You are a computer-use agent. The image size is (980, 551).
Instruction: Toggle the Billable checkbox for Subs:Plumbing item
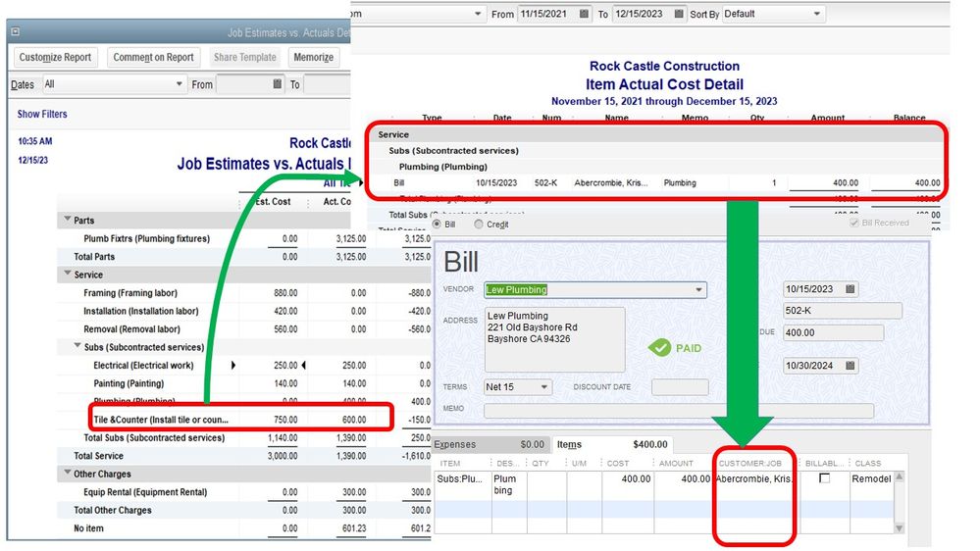tap(824, 478)
